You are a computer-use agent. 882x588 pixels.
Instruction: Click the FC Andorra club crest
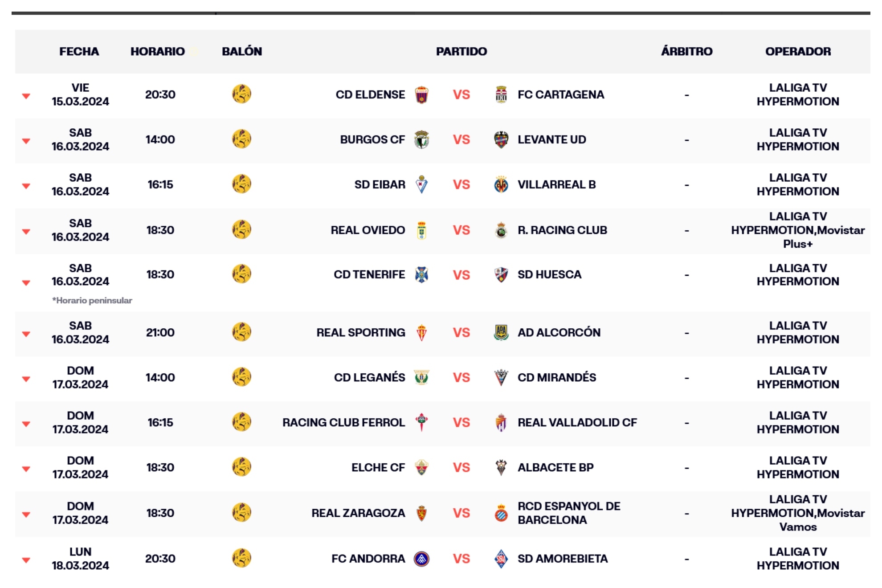click(421, 559)
